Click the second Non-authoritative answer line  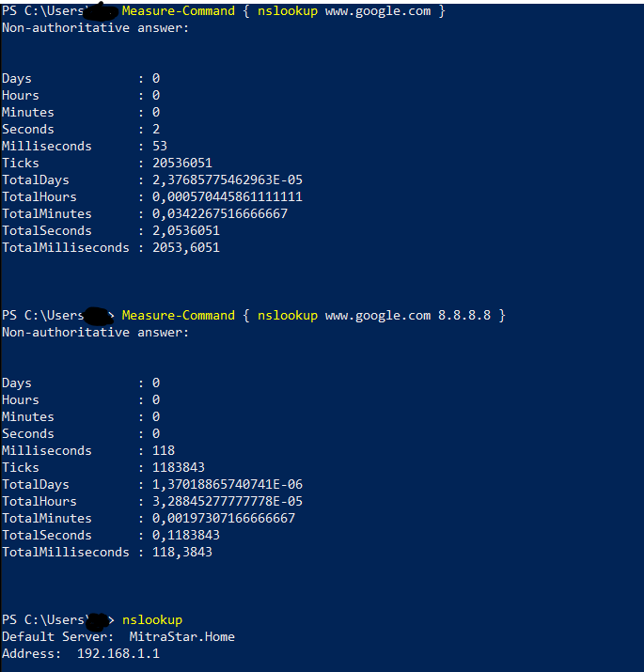(96, 333)
